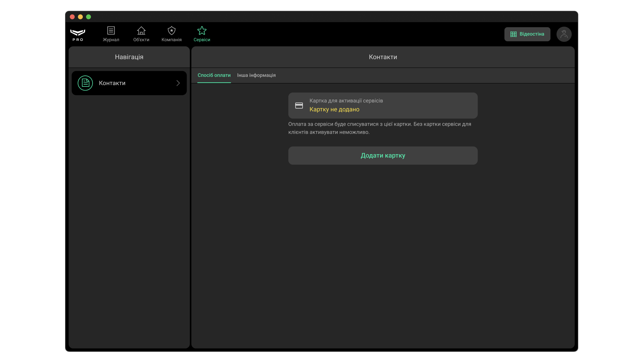Switch to Спосіб оплати tab

pos(214,75)
